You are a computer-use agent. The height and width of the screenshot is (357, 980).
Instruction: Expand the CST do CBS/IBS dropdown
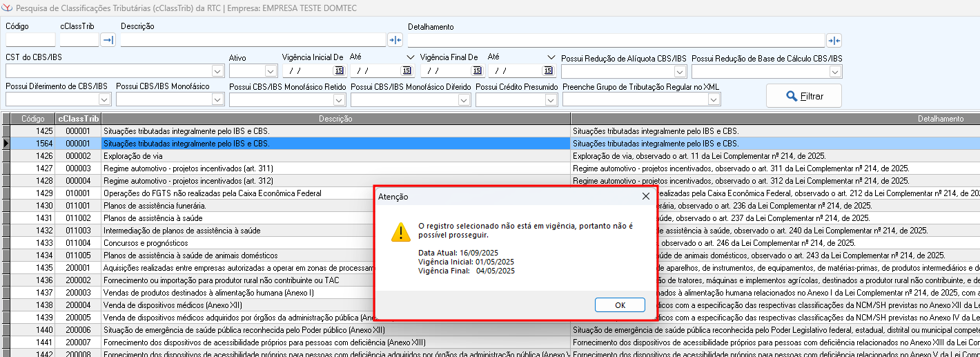tap(217, 71)
